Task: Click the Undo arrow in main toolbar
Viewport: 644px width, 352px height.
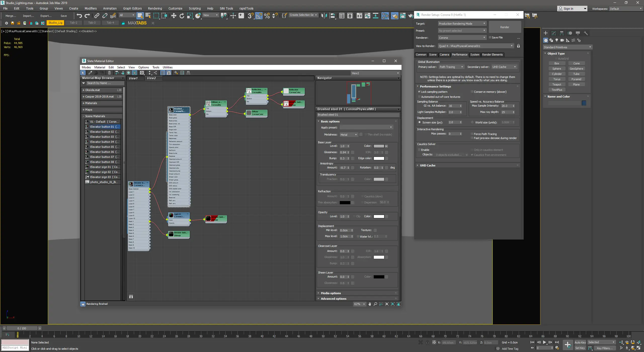Action: pyautogui.click(x=79, y=16)
